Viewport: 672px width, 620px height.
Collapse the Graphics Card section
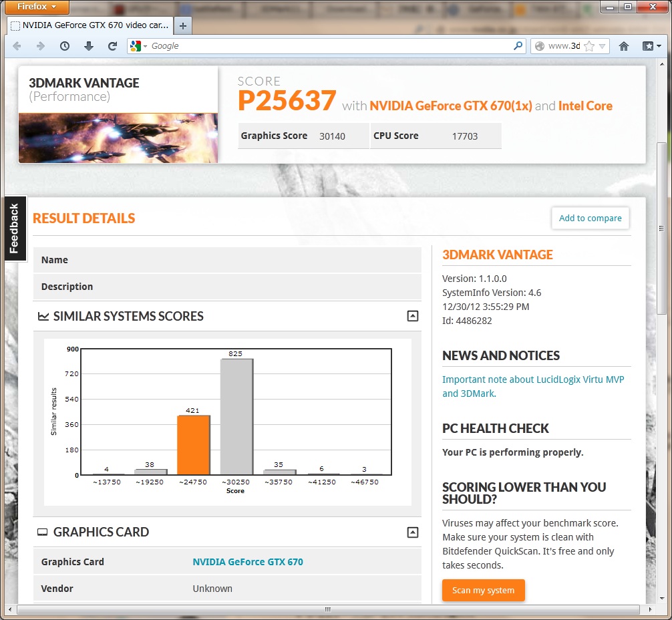pos(412,532)
